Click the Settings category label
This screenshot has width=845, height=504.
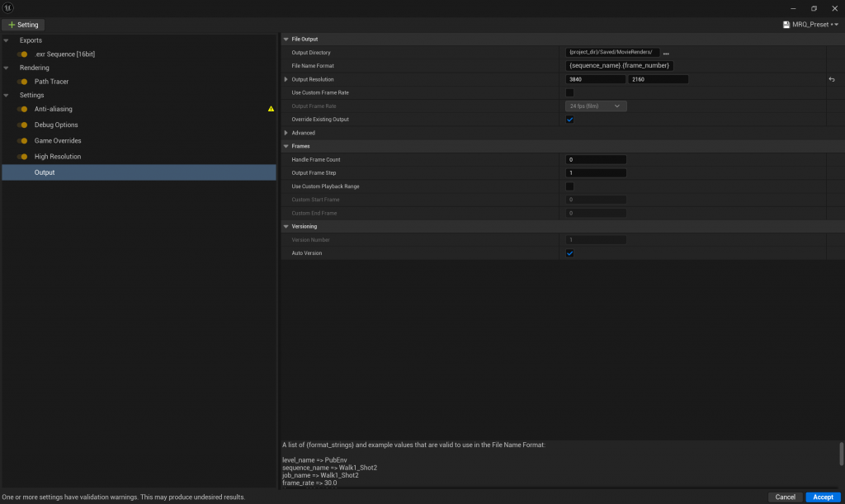click(x=32, y=96)
